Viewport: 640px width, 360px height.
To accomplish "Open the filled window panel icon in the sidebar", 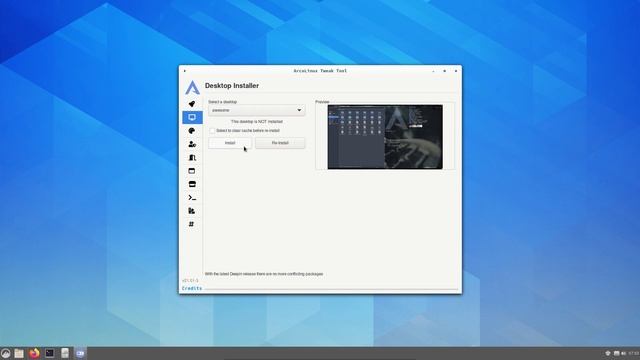I will (192, 184).
